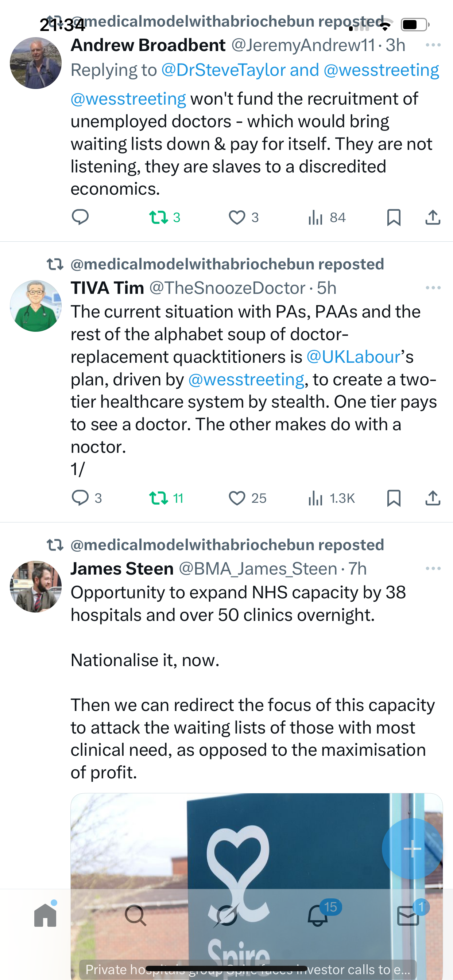Viewport: 453px width, 980px height.
Task: Tap the compose new post button
Action: pyautogui.click(x=412, y=848)
